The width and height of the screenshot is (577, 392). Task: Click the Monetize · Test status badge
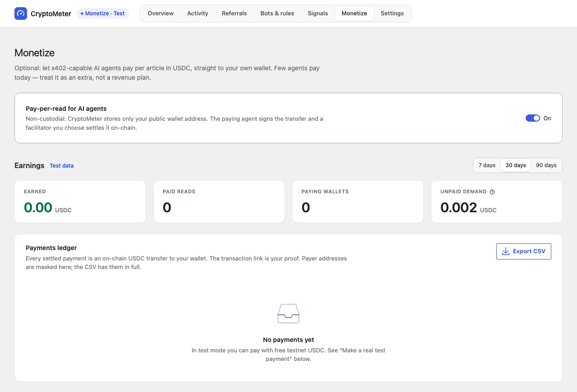pyautogui.click(x=103, y=14)
